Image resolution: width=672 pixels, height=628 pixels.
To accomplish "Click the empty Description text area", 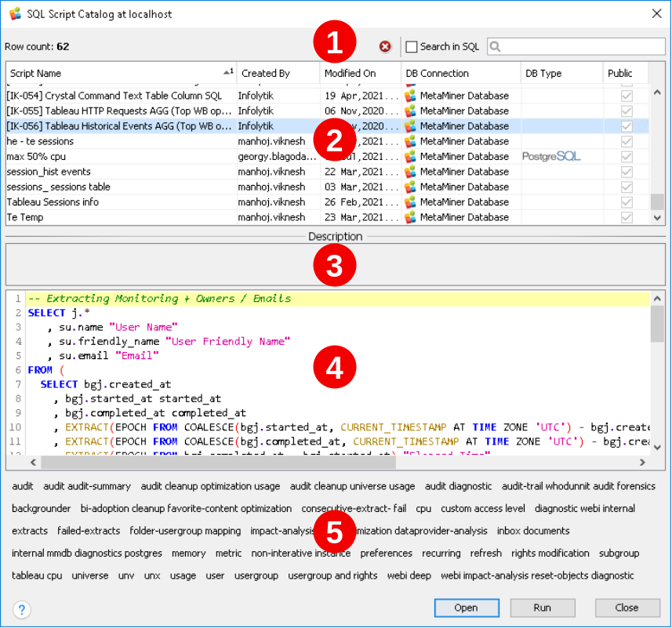I will 335,264.
